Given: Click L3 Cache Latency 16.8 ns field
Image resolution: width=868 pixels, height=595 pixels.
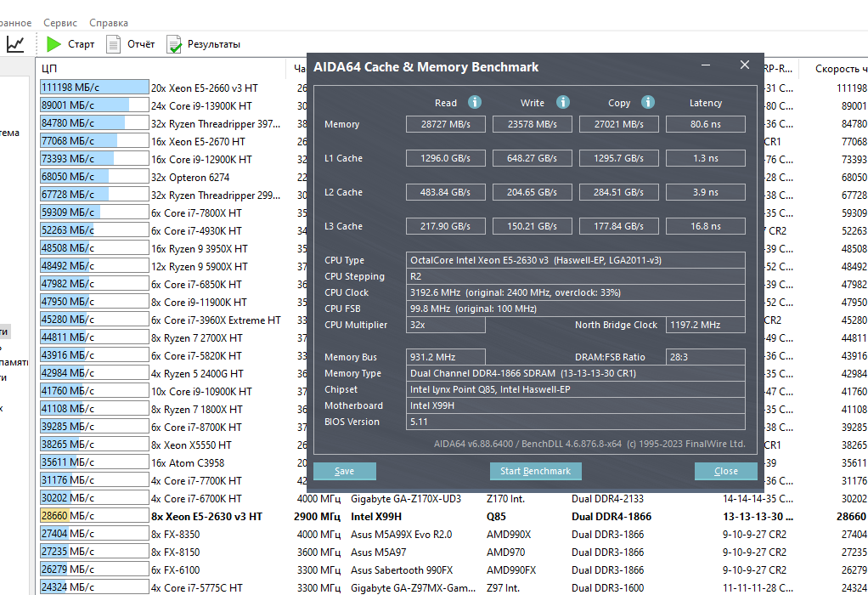Looking at the screenshot, I should point(705,226).
